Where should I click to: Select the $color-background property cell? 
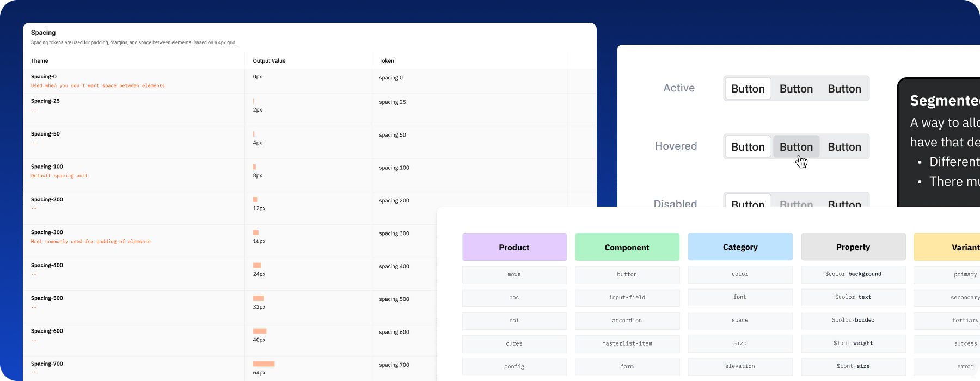[x=853, y=274]
